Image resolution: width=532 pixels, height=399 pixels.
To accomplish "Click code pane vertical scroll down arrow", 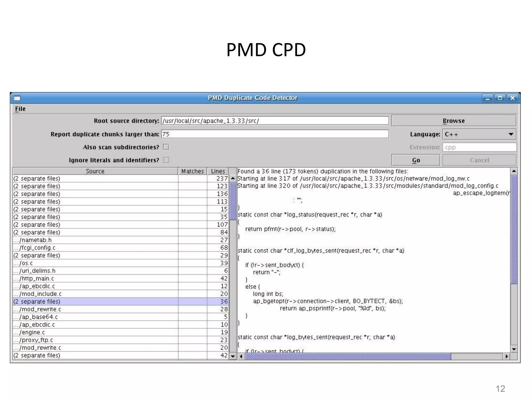I will tap(514, 349).
